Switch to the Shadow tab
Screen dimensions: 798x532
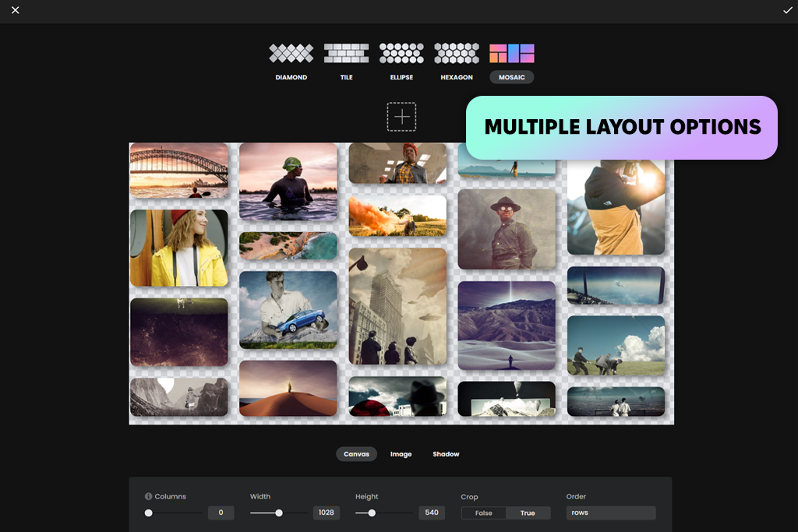click(x=446, y=453)
